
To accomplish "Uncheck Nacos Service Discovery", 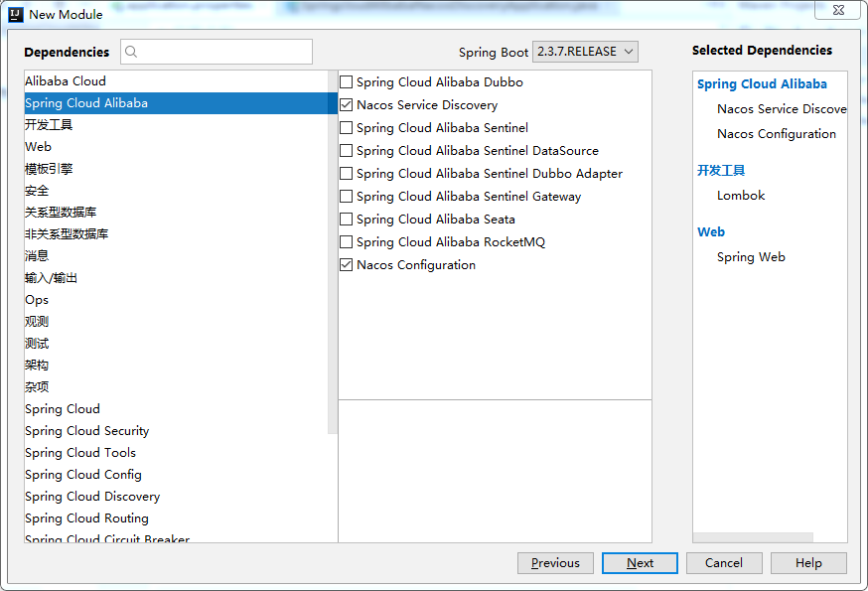I will tap(346, 104).
